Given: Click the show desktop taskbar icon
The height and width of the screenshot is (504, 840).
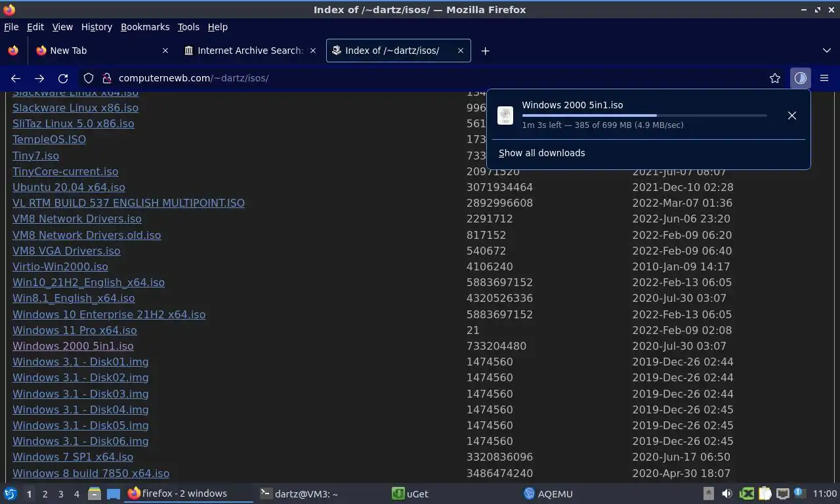Looking at the screenshot, I should pyautogui.click(x=114, y=493).
